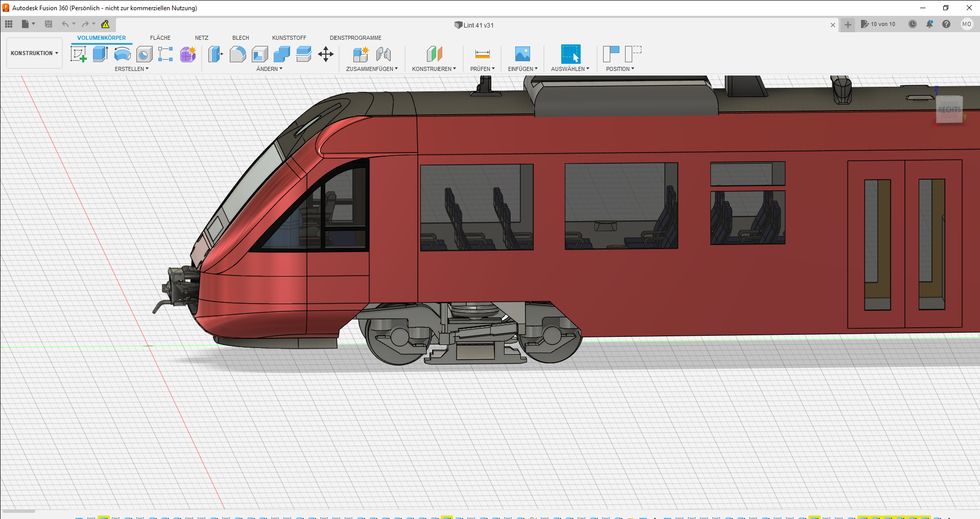Screen dimensions: 980x519
Task: Expand the ERSTELLEN menu
Action: [x=132, y=69]
